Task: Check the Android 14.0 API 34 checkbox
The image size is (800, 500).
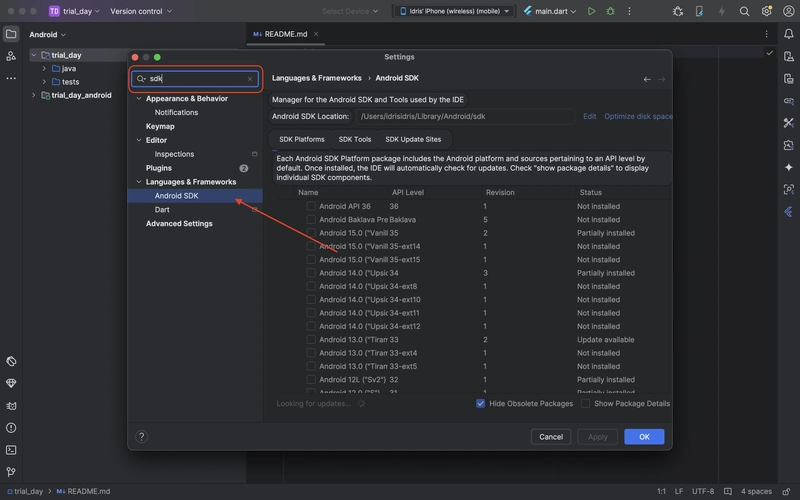Action: (311, 273)
